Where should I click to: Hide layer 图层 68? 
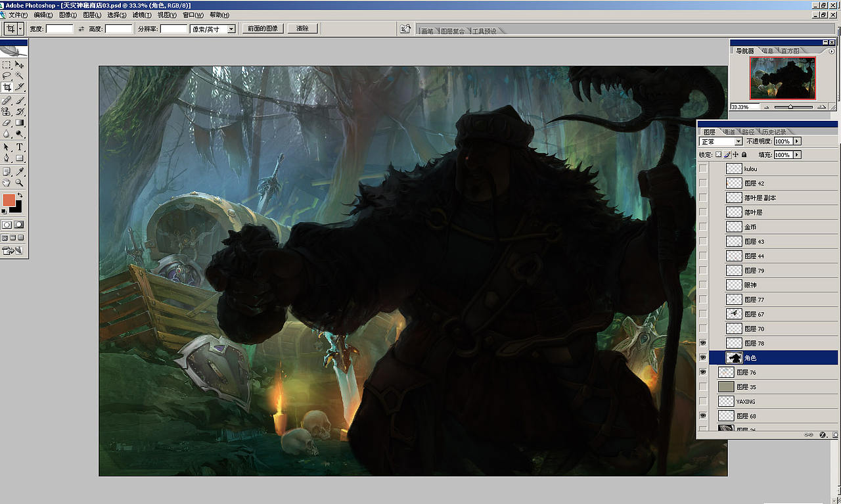click(703, 415)
